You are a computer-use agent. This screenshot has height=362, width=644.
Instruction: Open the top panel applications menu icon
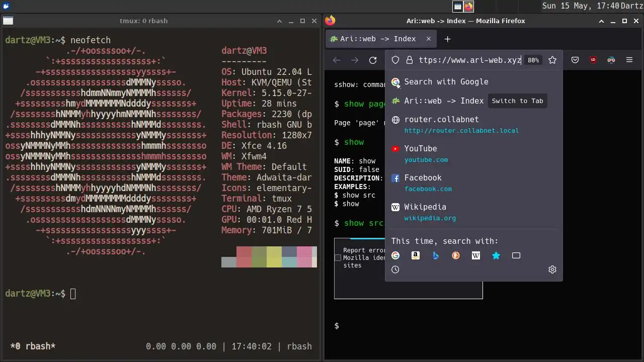pyautogui.click(x=6, y=6)
